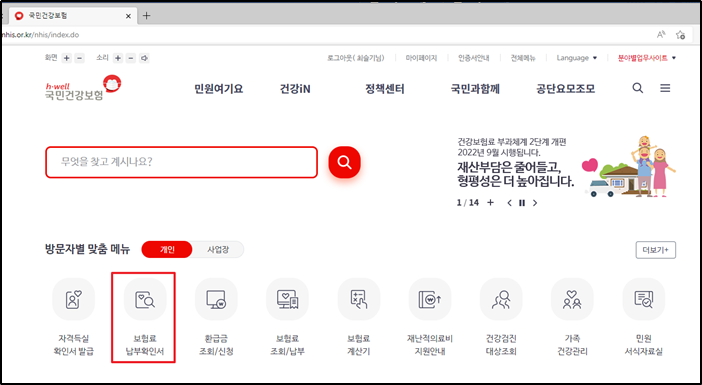Click the speaker sound icon
Image resolution: width=702 pixels, height=385 pixels.
tap(144, 58)
